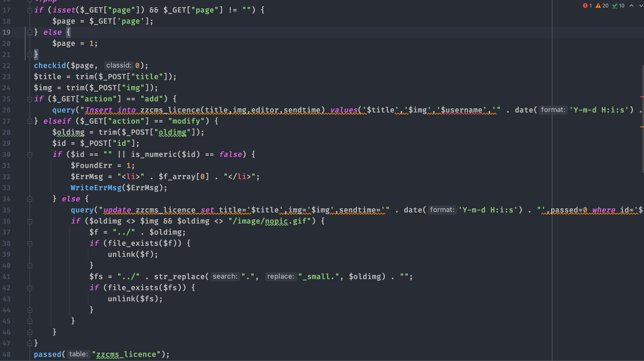Click line number 35 in the gutter
Image resolution: width=644 pixels, height=361 pixels.
[x=6, y=210]
